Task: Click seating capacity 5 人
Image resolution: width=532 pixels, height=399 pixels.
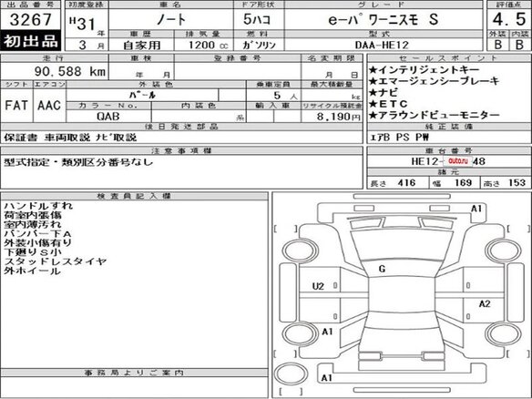Action: pos(285,96)
